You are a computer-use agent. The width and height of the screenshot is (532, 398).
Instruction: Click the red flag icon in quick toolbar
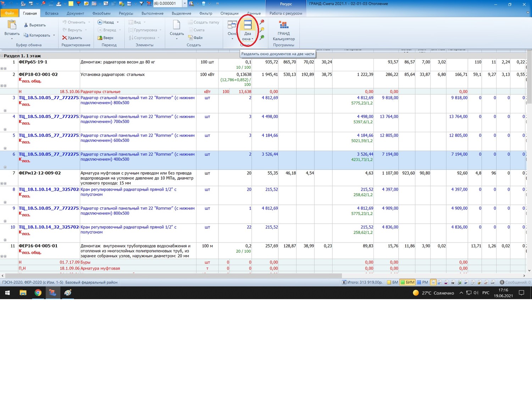click(78, 4)
